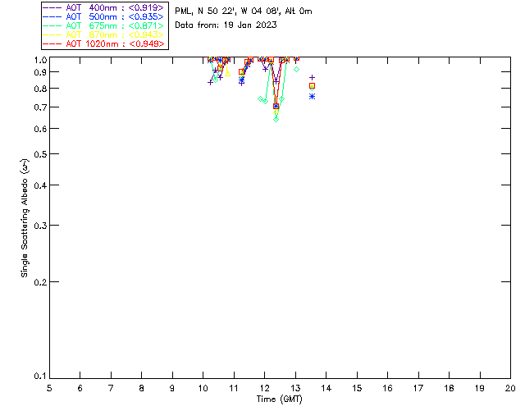Click the 0.5 tick label on y-axis

point(38,154)
